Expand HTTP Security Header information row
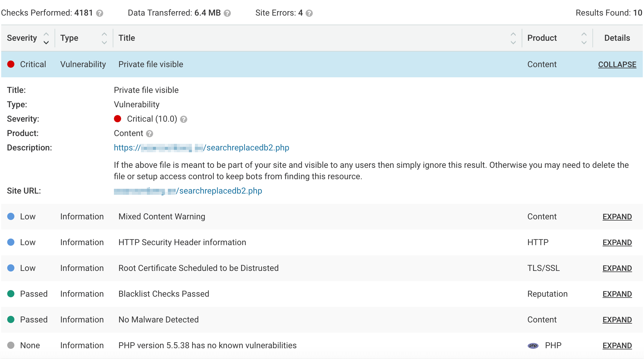This screenshot has height=359, width=644. point(617,242)
